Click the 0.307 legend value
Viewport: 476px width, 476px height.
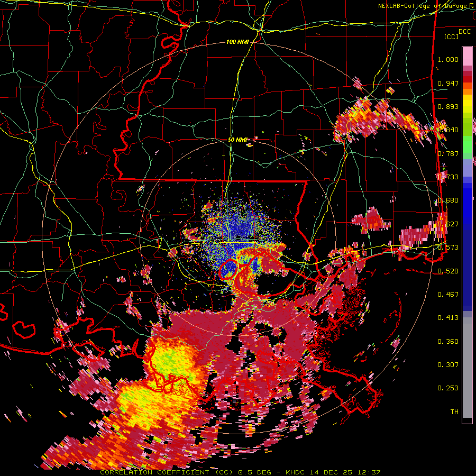click(448, 364)
